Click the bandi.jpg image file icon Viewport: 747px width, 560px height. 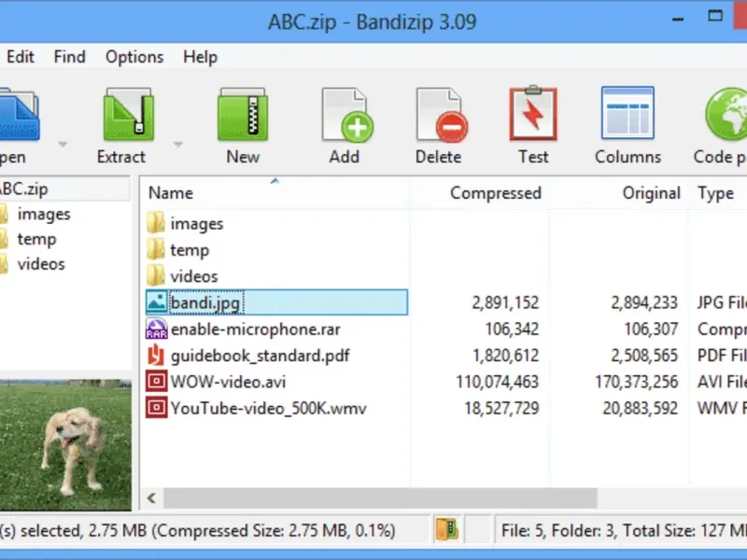[156, 302]
